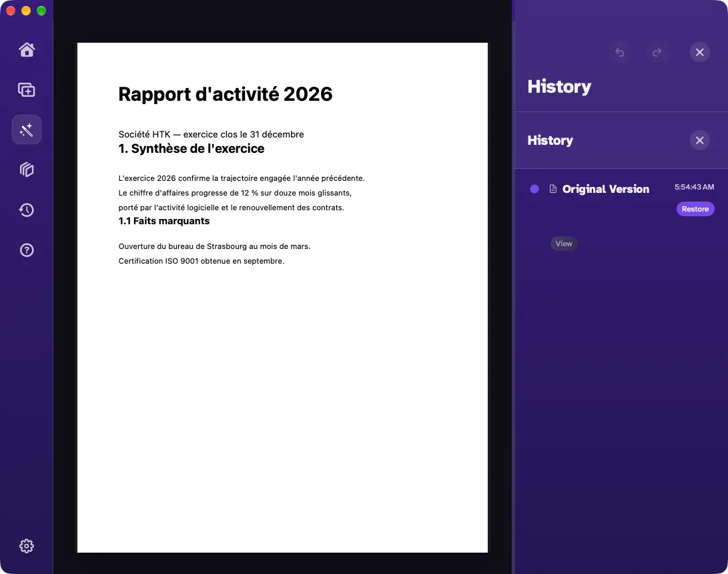Click the Rapport d'activité 2026 title
Screen dimensions: 728x574
[x=225, y=94]
